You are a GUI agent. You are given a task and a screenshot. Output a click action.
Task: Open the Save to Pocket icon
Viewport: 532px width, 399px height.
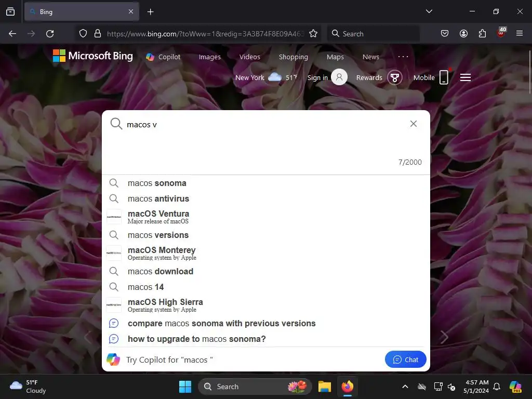coord(445,34)
